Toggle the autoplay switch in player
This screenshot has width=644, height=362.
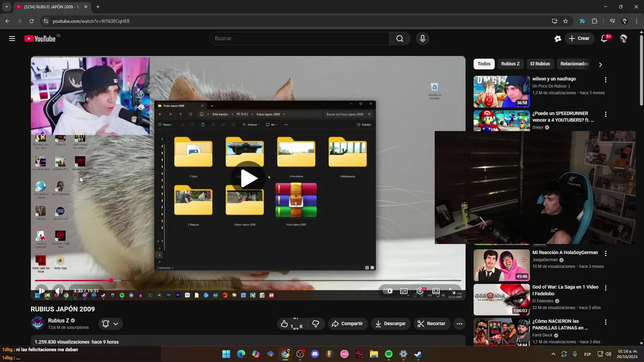point(388,291)
